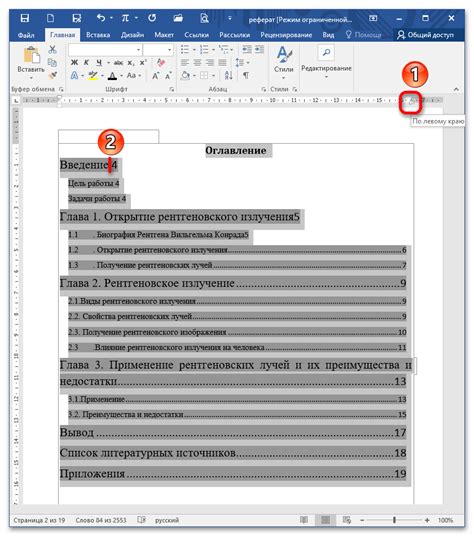Toggle subscript formatting
The height and width of the screenshot is (536, 474).
coord(131,63)
